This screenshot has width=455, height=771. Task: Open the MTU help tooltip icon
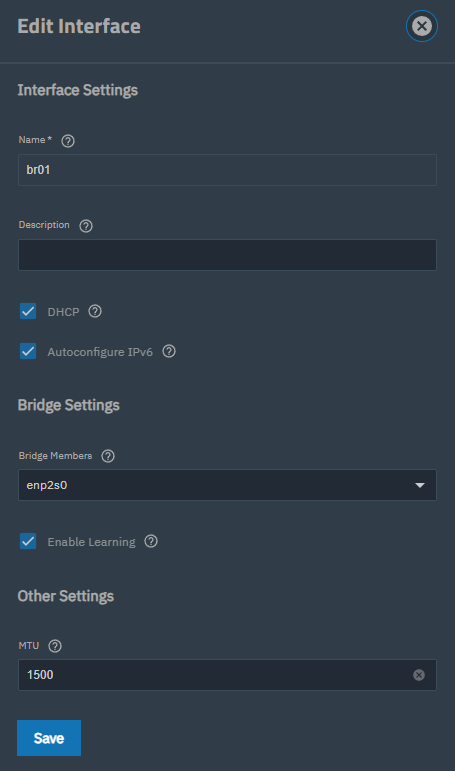tap(55, 646)
